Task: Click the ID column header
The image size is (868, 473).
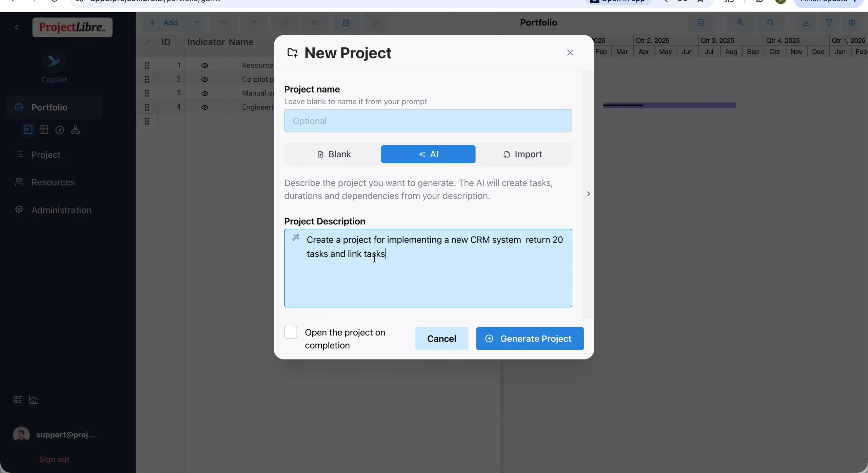Action: click(166, 42)
